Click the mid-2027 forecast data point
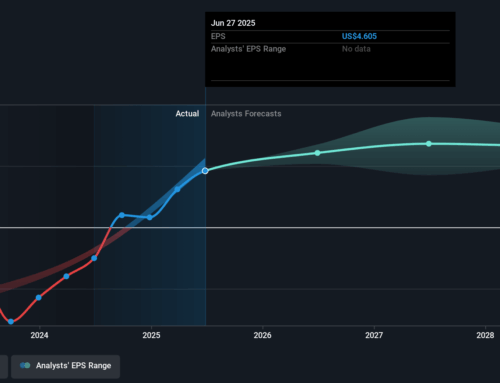 pos(429,144)
